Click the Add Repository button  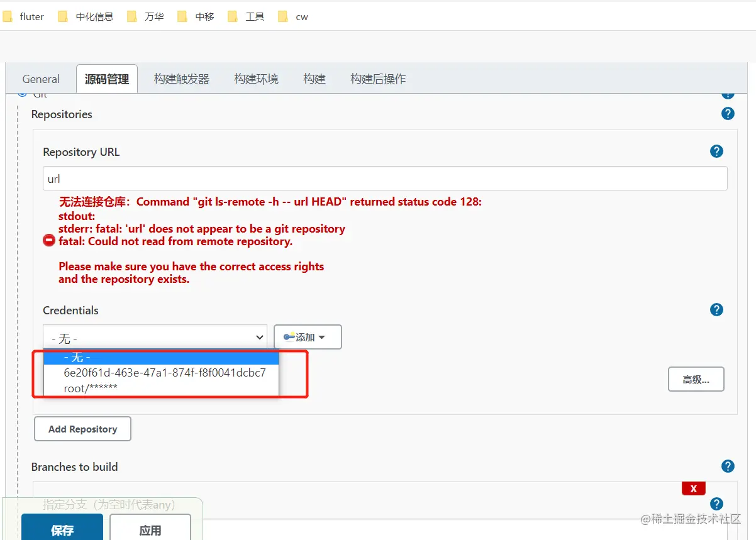(x=82, y=429)
